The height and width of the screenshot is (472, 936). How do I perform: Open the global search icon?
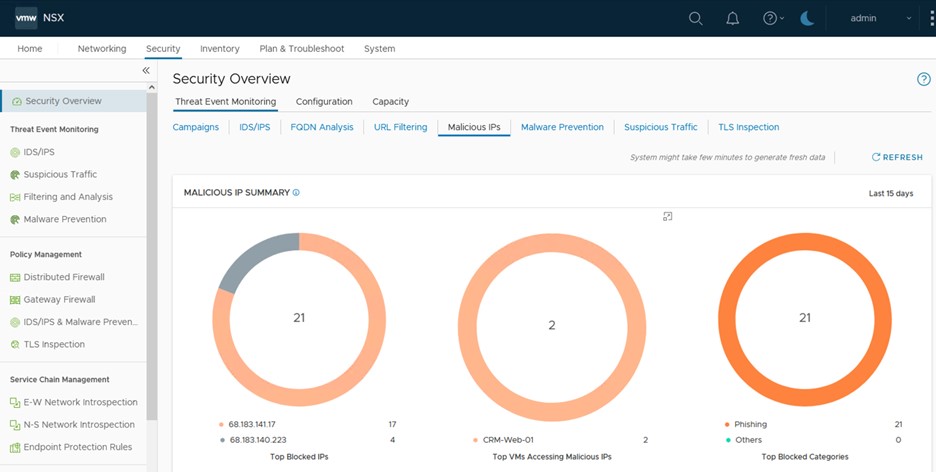point(696,18)
